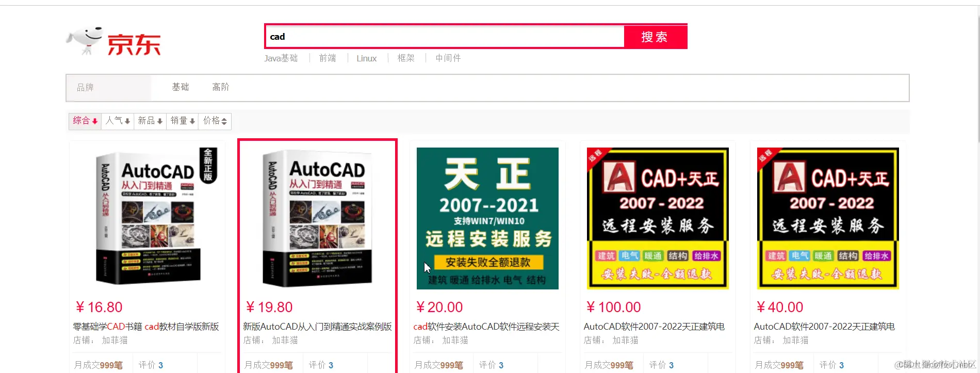Open 评价 3 reviews of ¥20.00 item
Image resolution: width=980 pixels, height=373 pixels.
491,365
